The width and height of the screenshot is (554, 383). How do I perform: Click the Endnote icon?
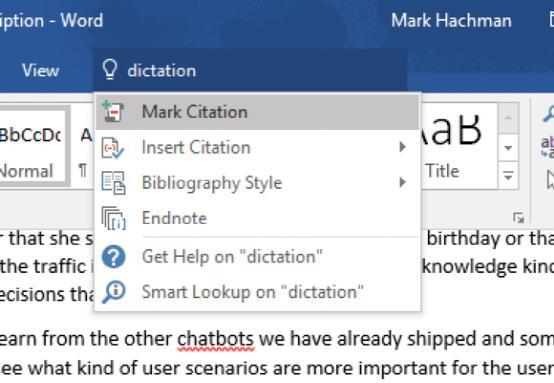pos(113,218)
